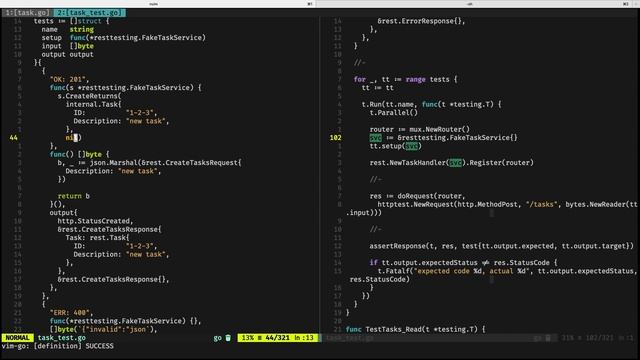This screenshot has width=640, height=360.
Task: Click '&rest.ErrorResponse{},' in the right pane
Action: pos(421,21)
